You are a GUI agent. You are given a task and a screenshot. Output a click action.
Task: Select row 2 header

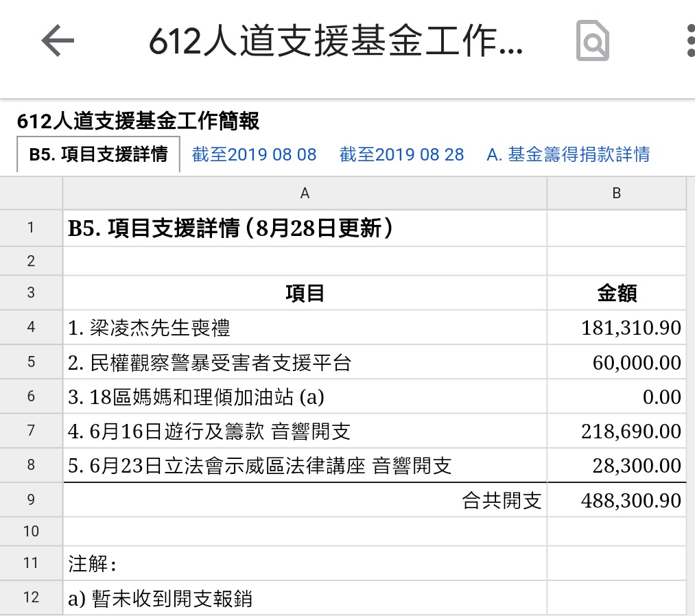click(x=31, y=261)
